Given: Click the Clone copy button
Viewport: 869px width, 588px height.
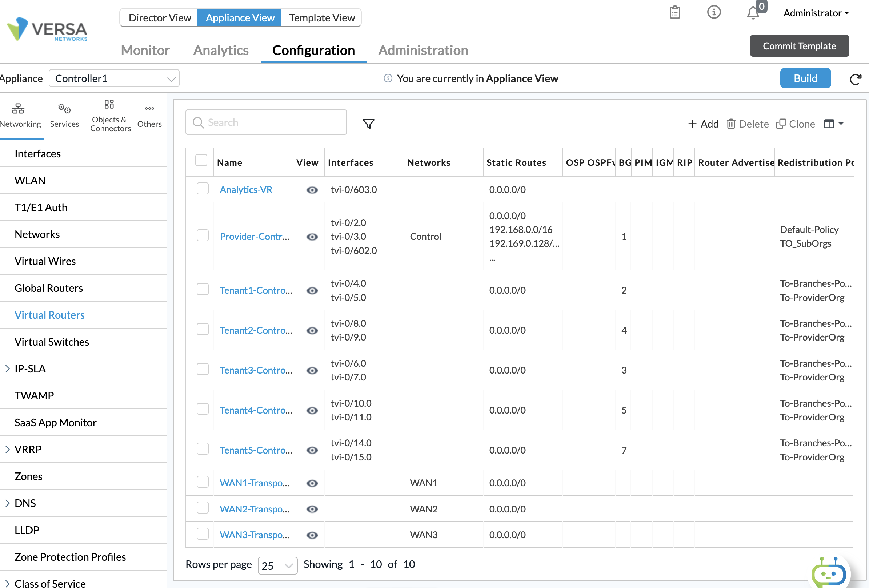Looking at the screenshot, I should coord(796,124).
